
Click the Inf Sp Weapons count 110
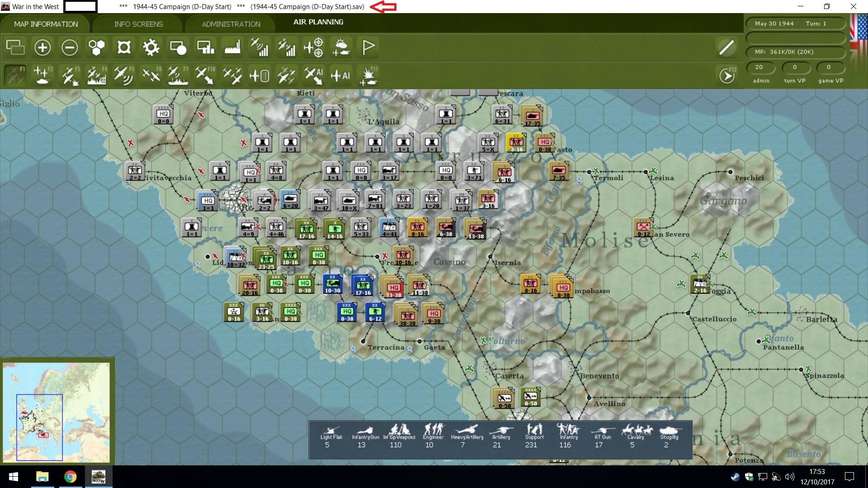[x=396, y=445]
